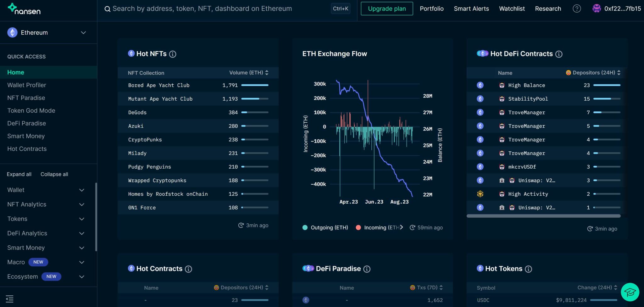Open the academy graduation cap button

630,292
